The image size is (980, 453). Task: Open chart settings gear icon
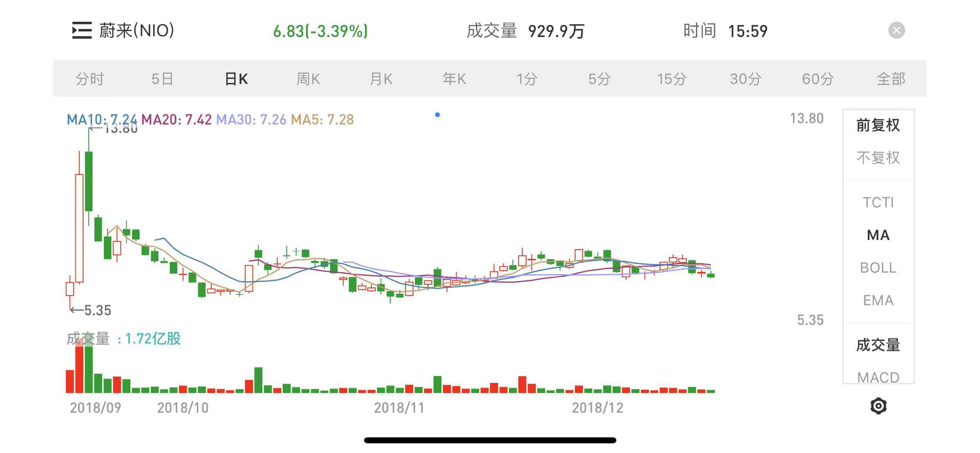pos(878,406)
